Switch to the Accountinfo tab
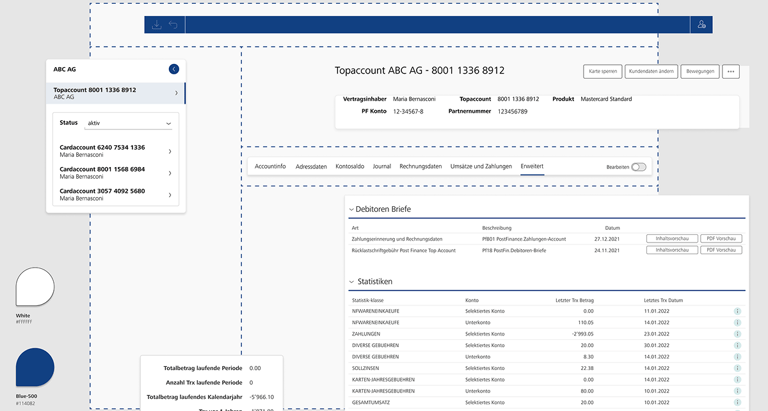This screenshot has width=768, height=411. tap(270, 167)
